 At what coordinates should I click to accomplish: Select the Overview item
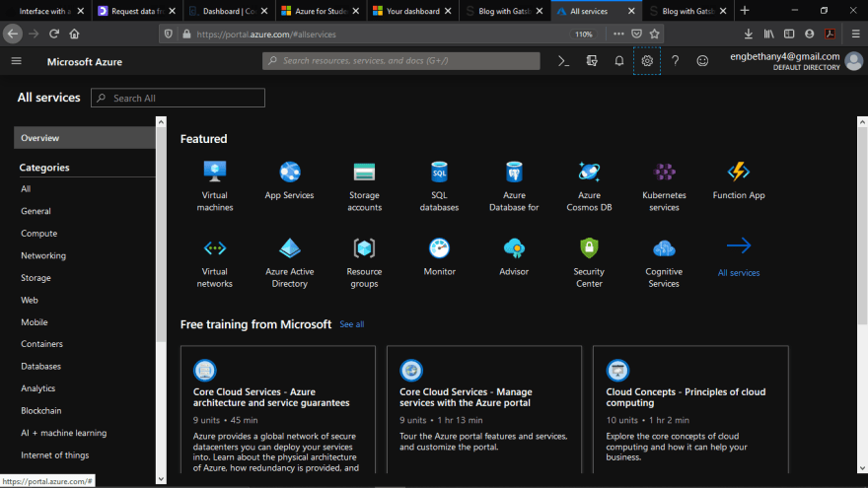point(84,138)
